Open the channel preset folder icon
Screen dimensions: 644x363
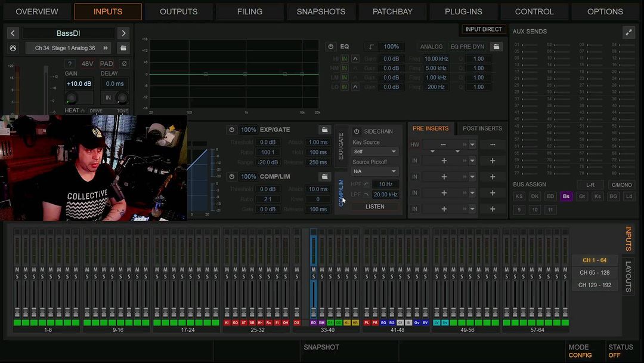pyautogui.click(x=123, y=48)
